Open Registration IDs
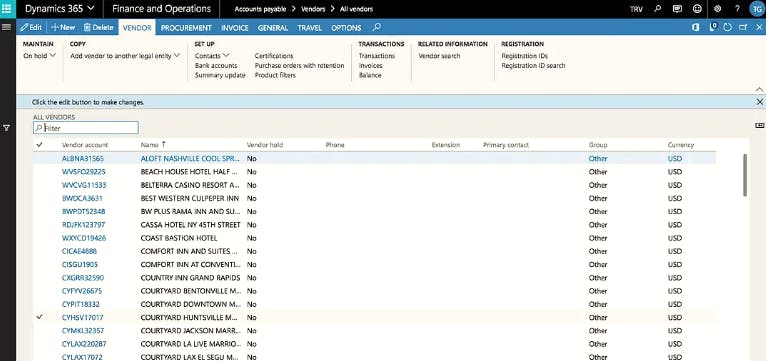This screenshot has width=766, height=361. (x=524, y=56)
